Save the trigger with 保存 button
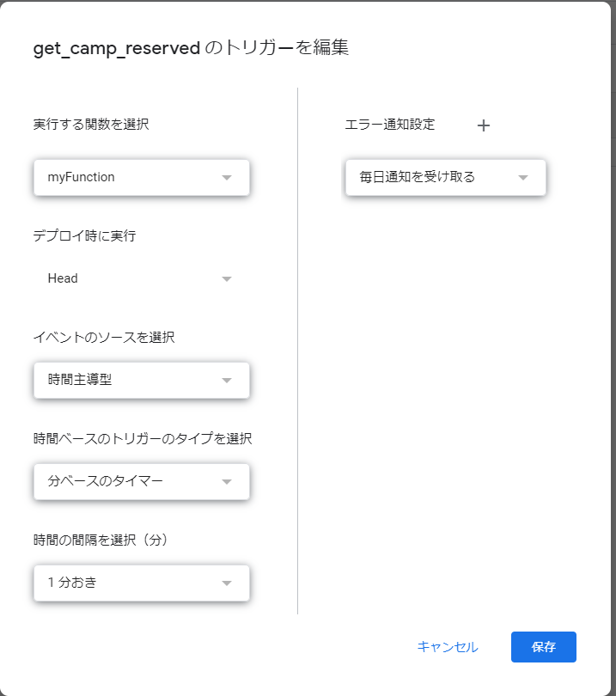616x696 pixels. click(x=544, y=647)
